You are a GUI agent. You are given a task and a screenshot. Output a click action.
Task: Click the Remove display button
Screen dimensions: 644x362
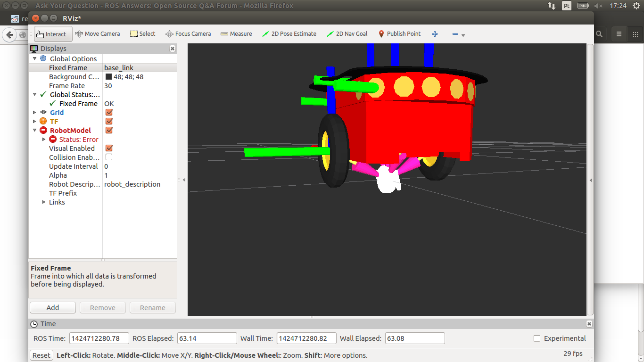click(x=103, y=307)
